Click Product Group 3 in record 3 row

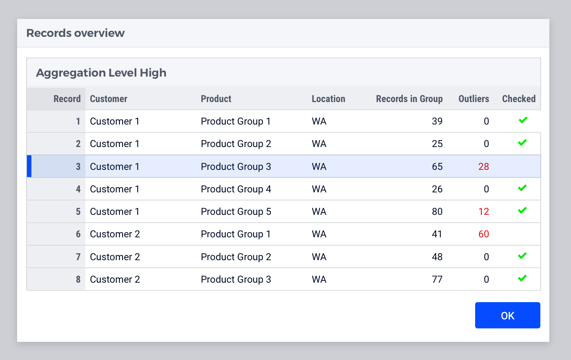[x=236, y=166]
